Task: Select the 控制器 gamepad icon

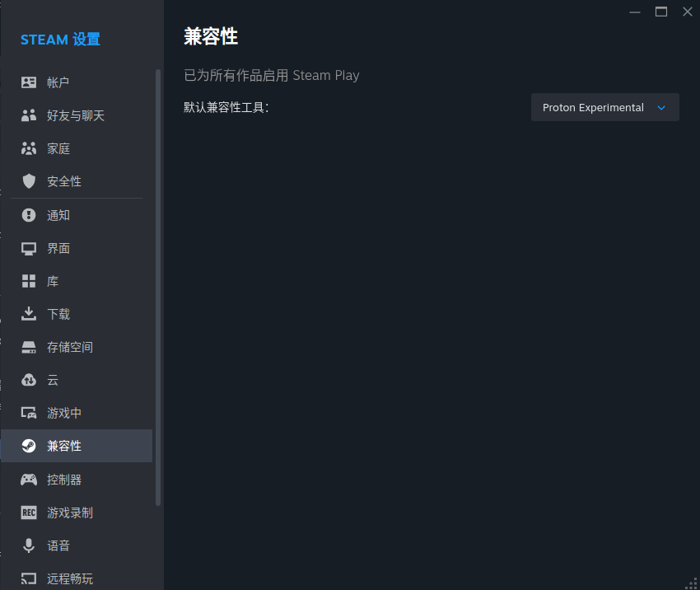Action: tap(29, 480)
